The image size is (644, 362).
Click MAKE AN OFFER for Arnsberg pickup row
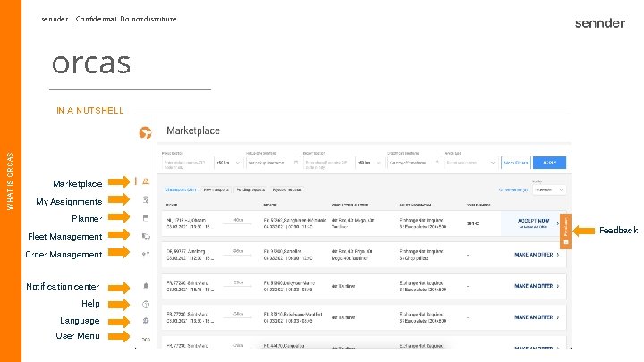[534, 255]
